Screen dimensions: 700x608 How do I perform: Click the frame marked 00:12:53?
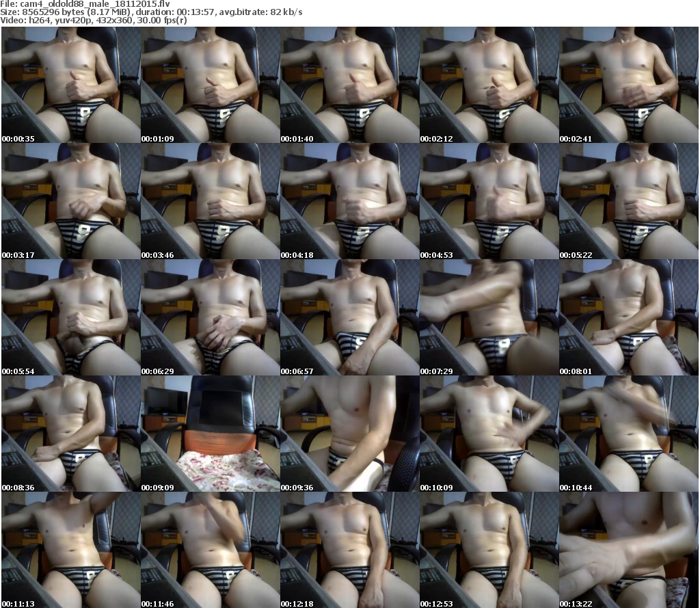(x=489, y=550)
